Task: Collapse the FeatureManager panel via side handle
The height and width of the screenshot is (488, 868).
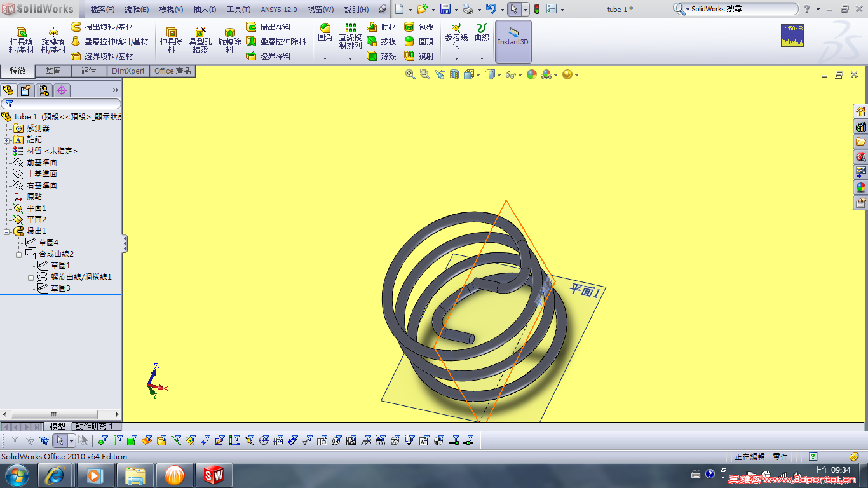Action: (x=125, y=243)
